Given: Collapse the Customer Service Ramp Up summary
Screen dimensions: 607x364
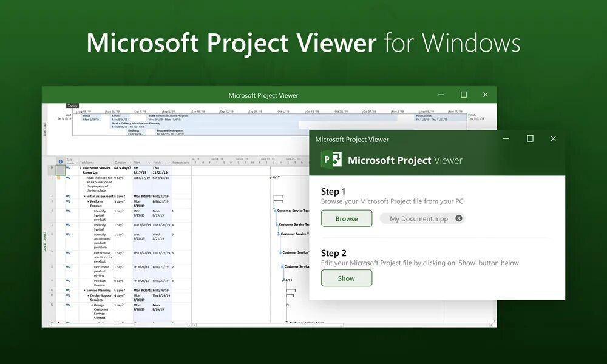Looking at the screenshot, I should point(81,168).
